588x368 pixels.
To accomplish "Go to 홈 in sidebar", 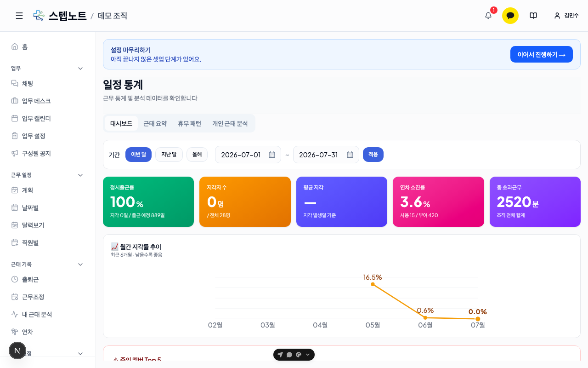I will (x=48, y=46).
